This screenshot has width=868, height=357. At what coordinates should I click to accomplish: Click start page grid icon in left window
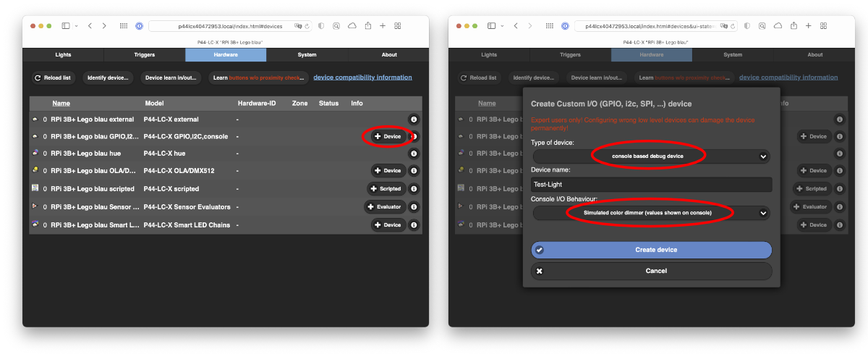coord(124,26)
